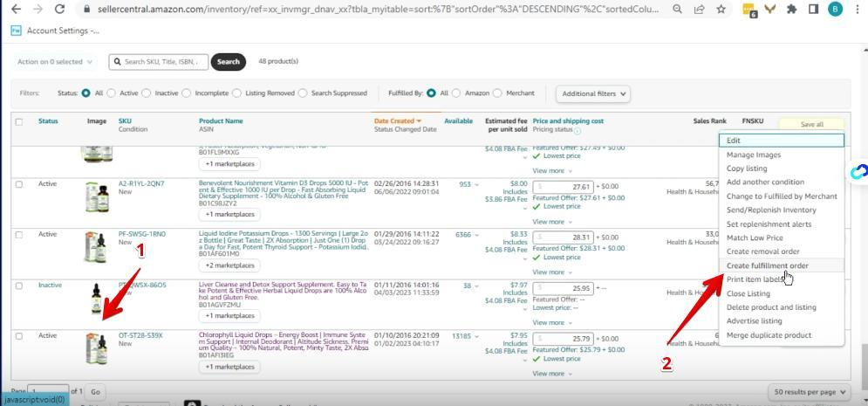The width and height of the screenshot is (868, 406).
Task: Open product thumbnail for SKU PF-SWSG-1RN0
Action: point(96,247)
